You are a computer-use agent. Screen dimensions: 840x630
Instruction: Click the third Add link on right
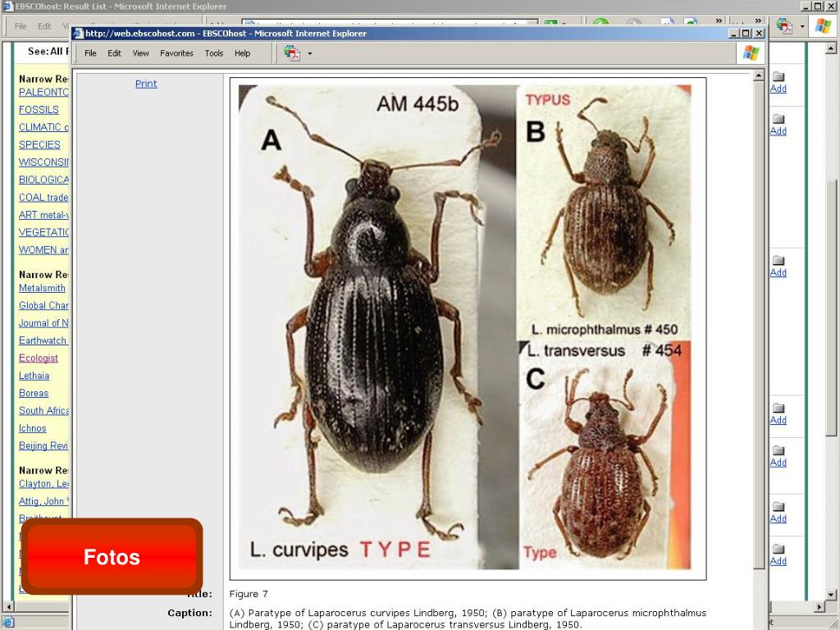(778, 272)
